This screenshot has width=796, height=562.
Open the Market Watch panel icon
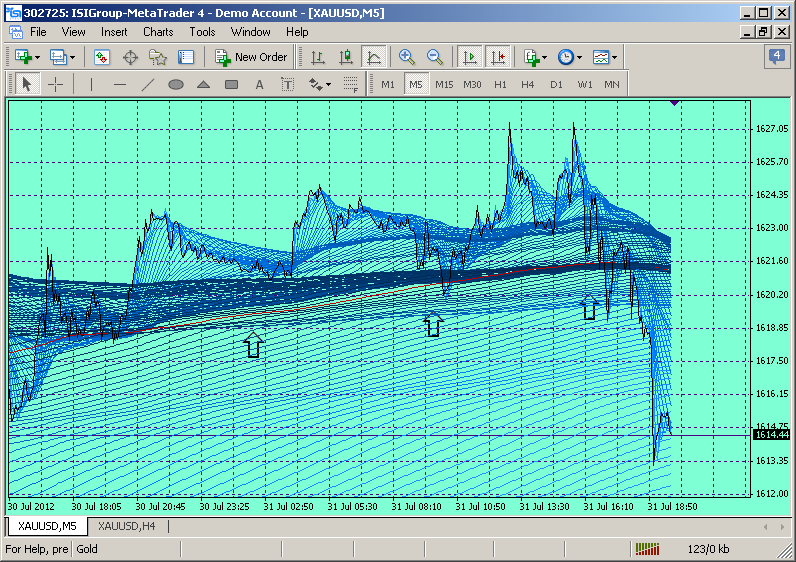click(x=102, y=57)
